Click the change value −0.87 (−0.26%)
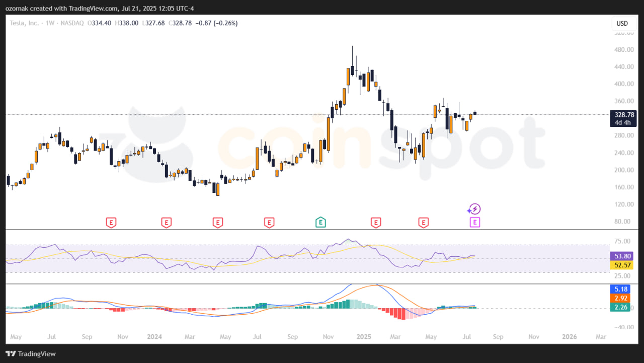Screen dimensions: 644x363 pos(216,23)
